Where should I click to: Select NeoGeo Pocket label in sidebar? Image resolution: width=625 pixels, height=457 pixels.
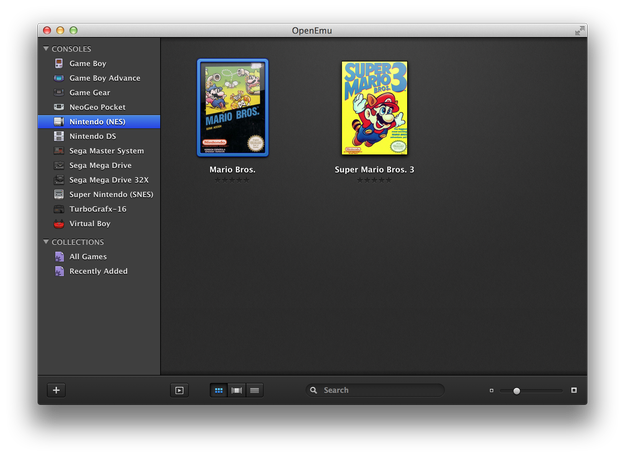point(97,107)
